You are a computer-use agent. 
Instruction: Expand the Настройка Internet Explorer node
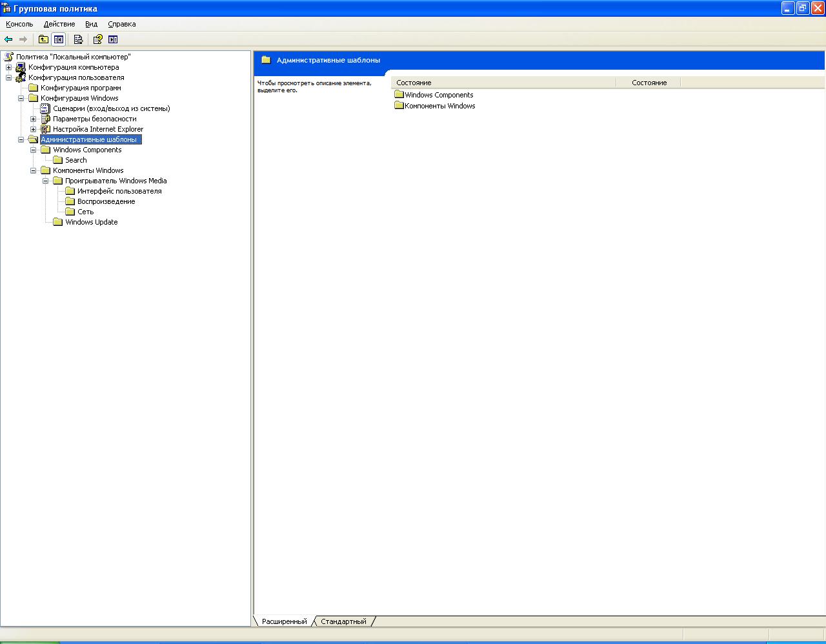34,129
